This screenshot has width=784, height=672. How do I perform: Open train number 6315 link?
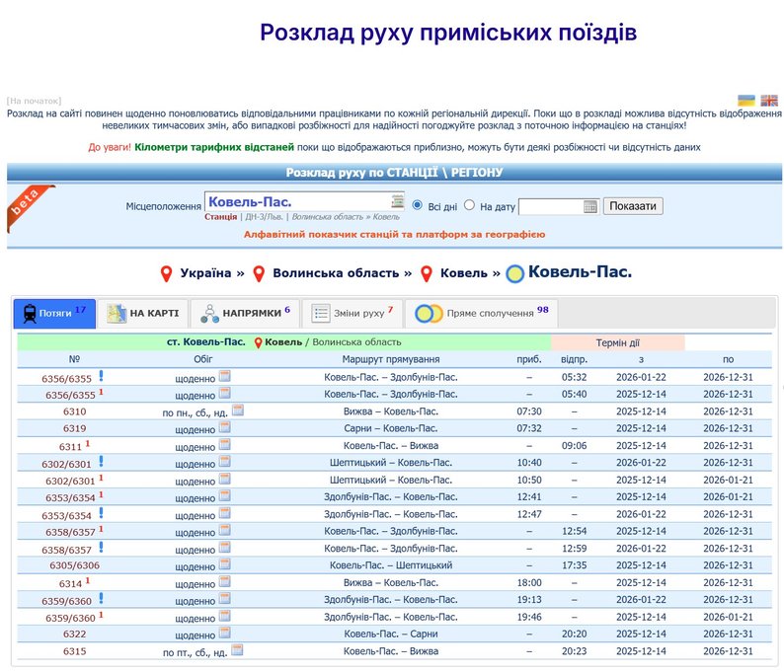click(74, 651)
